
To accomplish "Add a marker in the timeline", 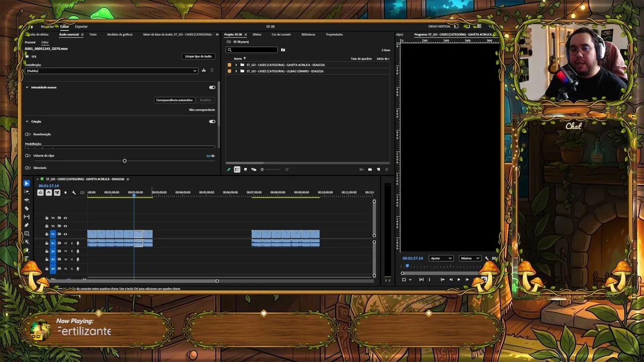I will [65, 193].
